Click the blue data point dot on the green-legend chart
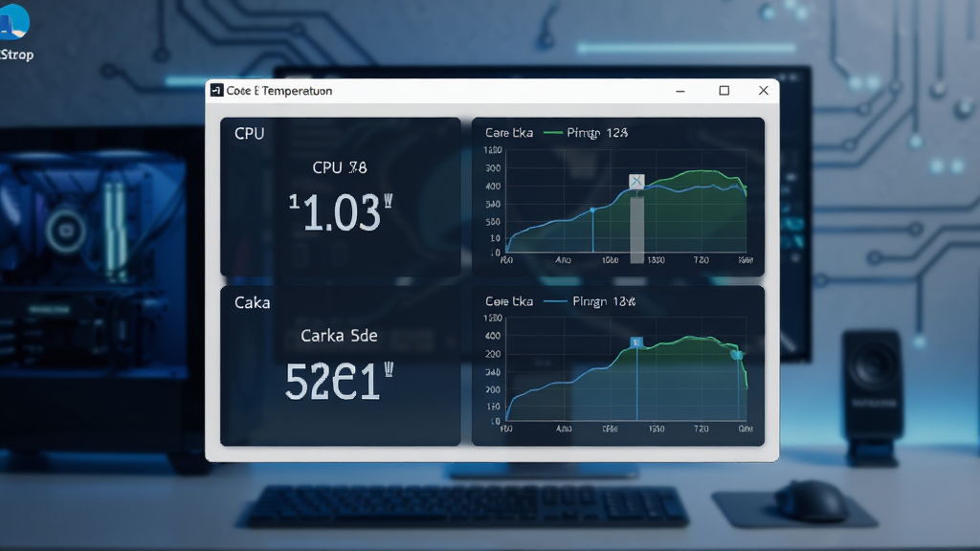The image size is (980, 551). point(593,210)
